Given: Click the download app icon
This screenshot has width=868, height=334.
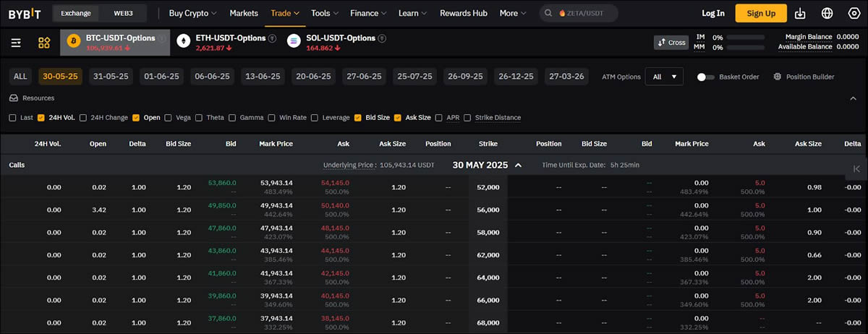Looking at the screenshot, I should 800,13.
